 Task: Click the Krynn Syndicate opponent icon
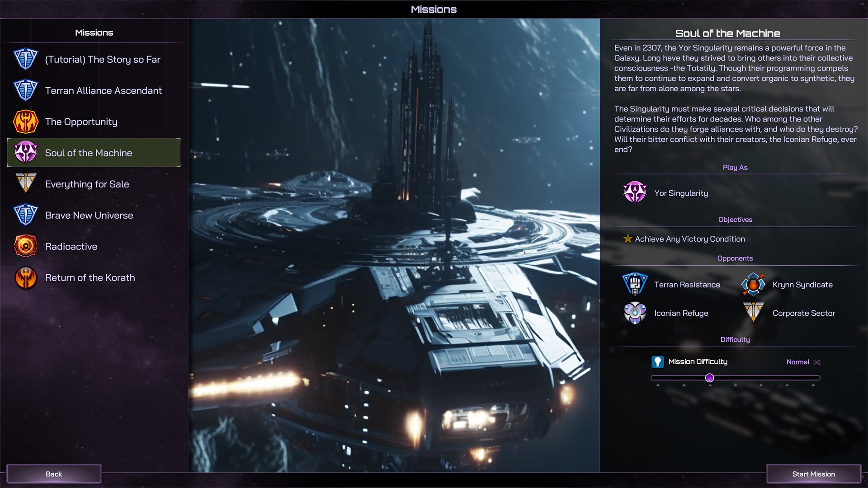pyautogui.click(x=753, y=284)
